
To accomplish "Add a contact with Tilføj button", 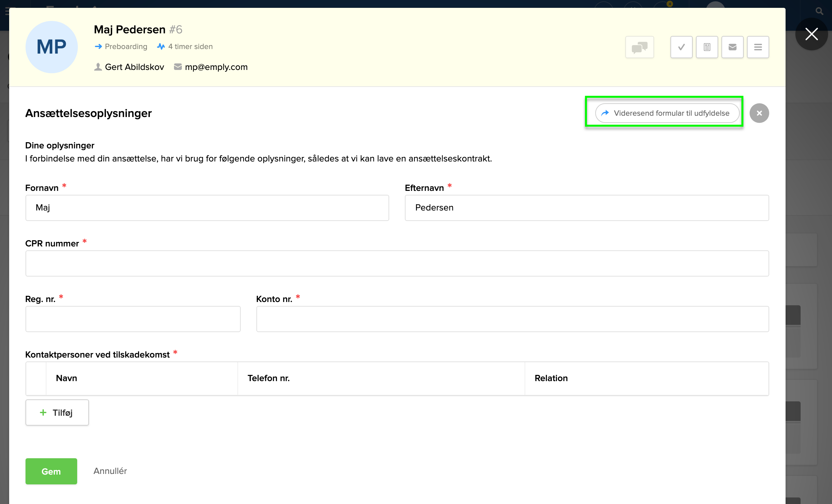I will 57,412.
